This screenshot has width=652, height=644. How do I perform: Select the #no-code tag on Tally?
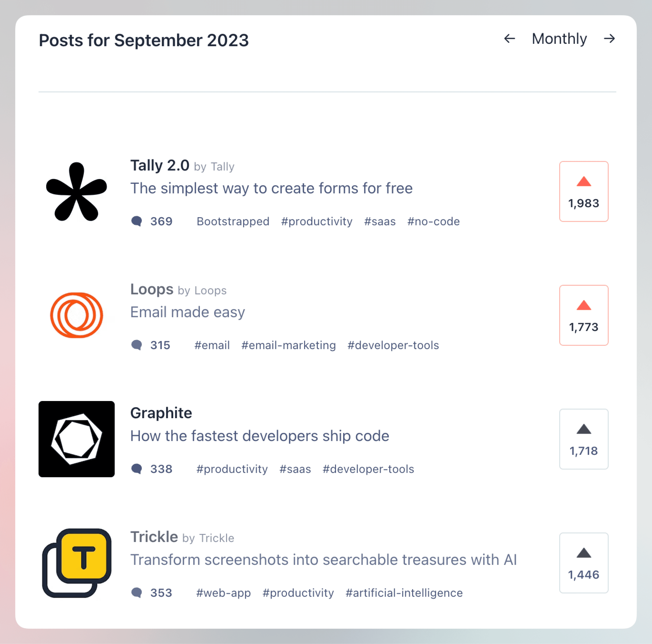433,222
